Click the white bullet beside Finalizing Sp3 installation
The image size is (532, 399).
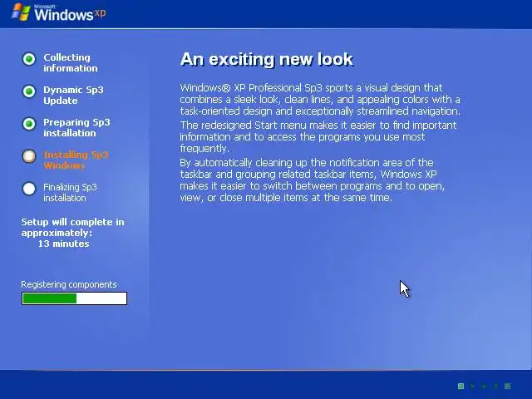[29, 189]
